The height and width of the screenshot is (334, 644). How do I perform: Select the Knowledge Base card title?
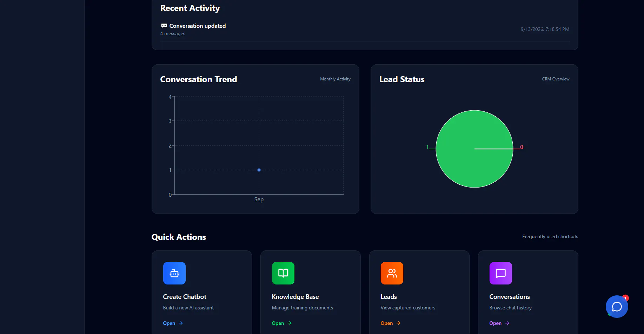coord(295,297)
